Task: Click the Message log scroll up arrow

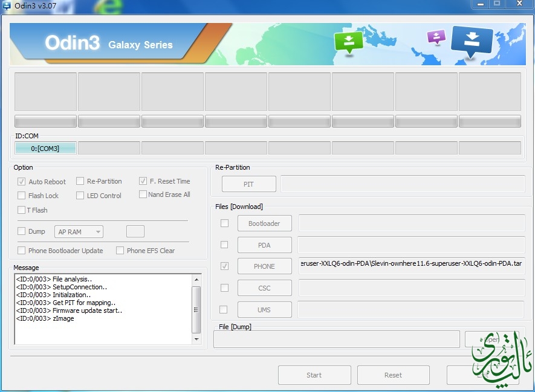Action: pyautogui.click(x=196, y=280)
